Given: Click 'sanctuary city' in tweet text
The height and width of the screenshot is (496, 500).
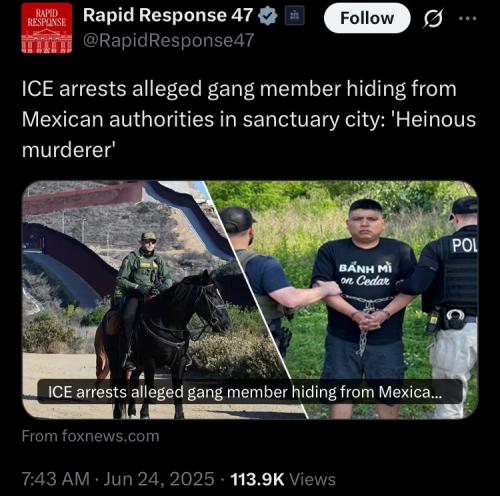Looking at the screenshot, I should 312,120.
